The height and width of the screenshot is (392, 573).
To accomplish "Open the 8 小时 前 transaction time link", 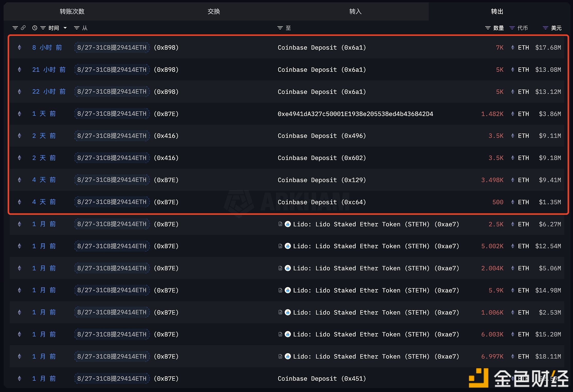I will pos(47,48).
